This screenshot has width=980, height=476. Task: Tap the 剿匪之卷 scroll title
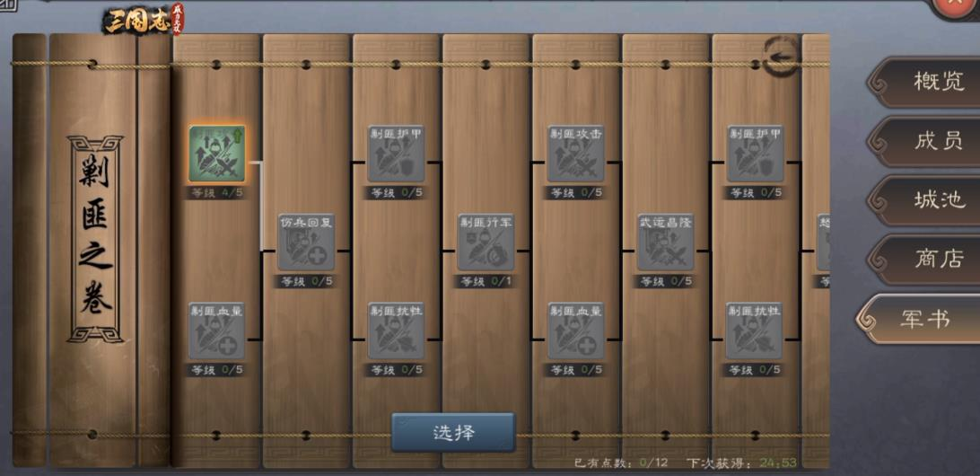coord(95,239)
